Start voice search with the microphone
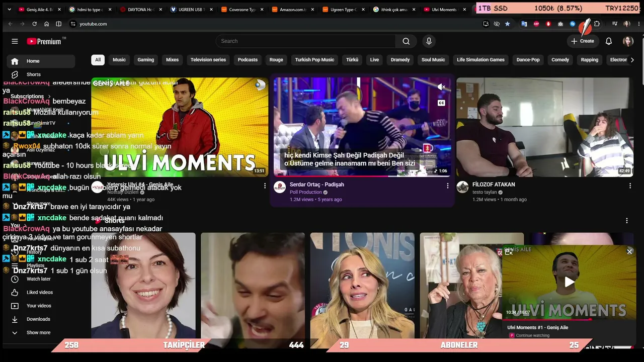 point(429,41)
